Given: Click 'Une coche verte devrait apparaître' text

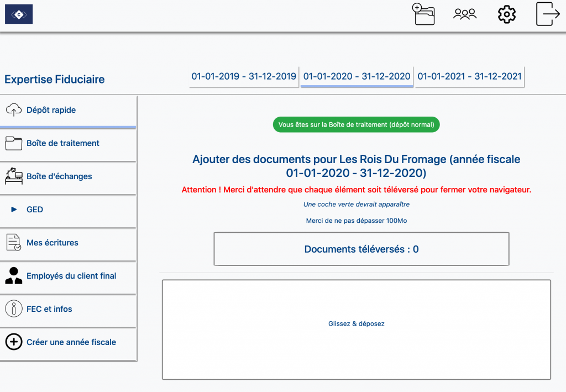Looking at the screenshot, I should [357, 205].
